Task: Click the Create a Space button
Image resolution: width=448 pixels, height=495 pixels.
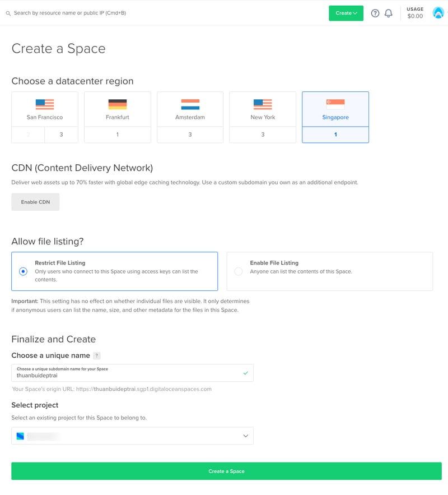Action: (226, 471)
